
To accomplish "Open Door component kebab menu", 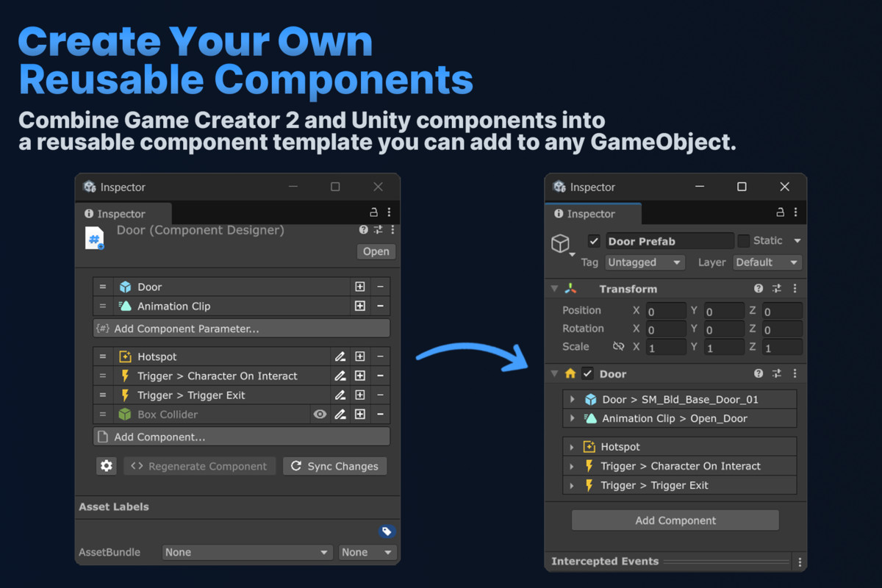I will [795, 373].
